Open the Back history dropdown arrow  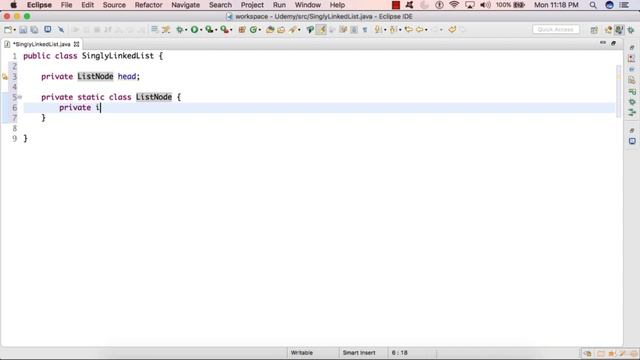[x=426, y=30]
